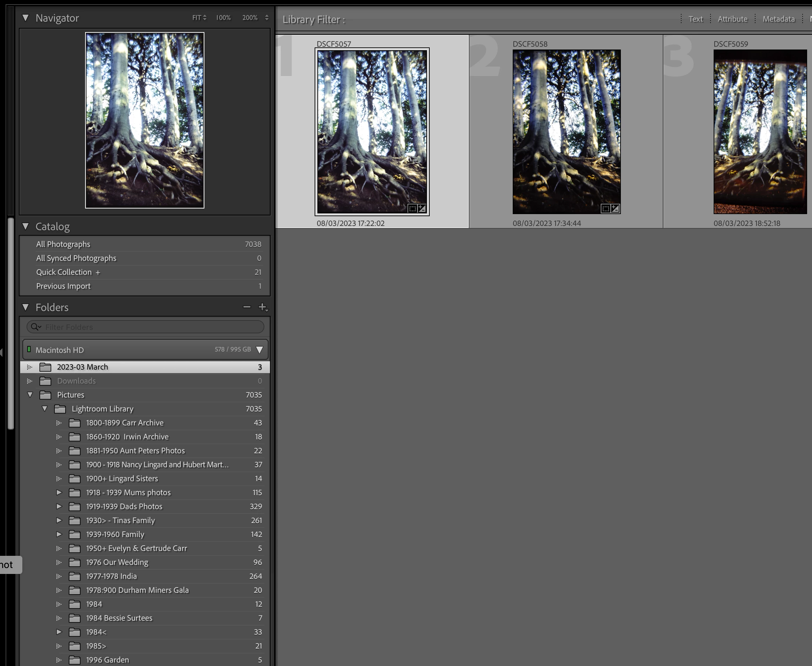
Task: Click develop adjustments badge on DSCF5057
Action: (x=422, y=208)
